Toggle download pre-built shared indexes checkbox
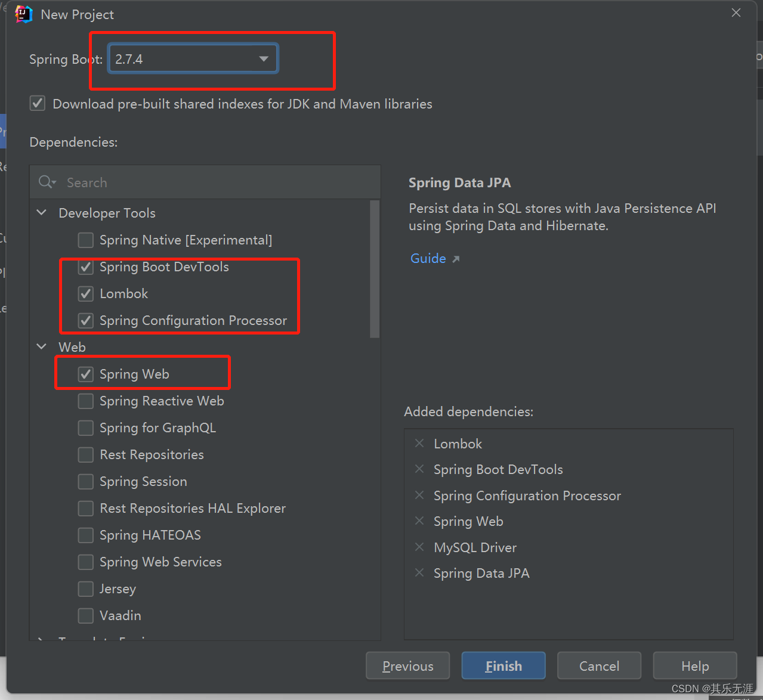 (38, 103)
